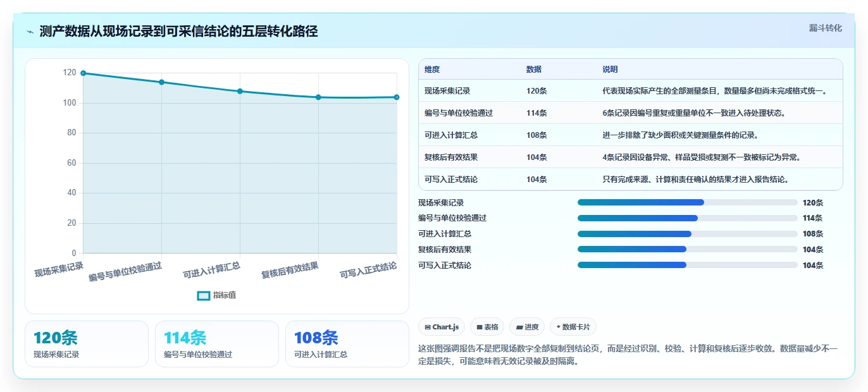Viewport: 868px width, 392px height.
Task: Click the 现场采集记录 x-axis label in the chart
Action: click(59, 269)
